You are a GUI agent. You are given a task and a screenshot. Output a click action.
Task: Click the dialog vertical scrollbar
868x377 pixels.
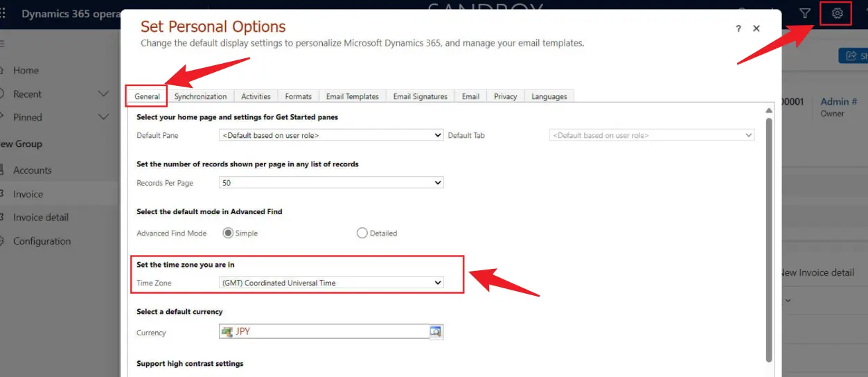coord(768,236)
